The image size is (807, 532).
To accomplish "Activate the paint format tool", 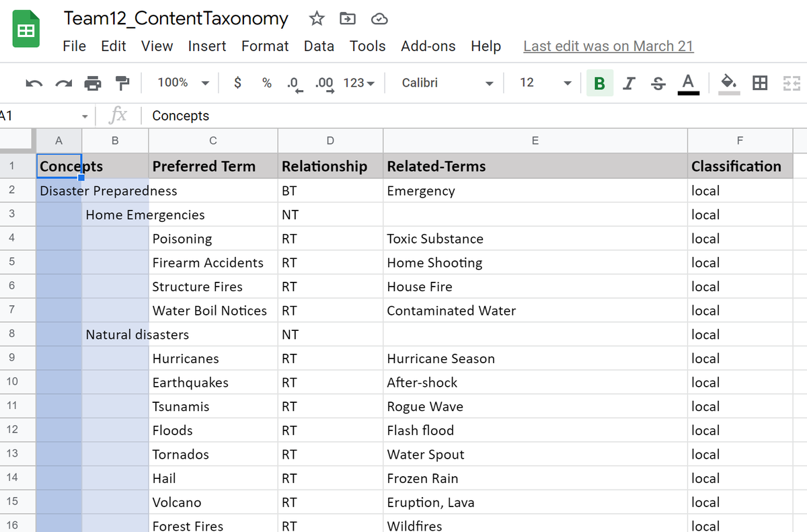I will pos(122,83).
